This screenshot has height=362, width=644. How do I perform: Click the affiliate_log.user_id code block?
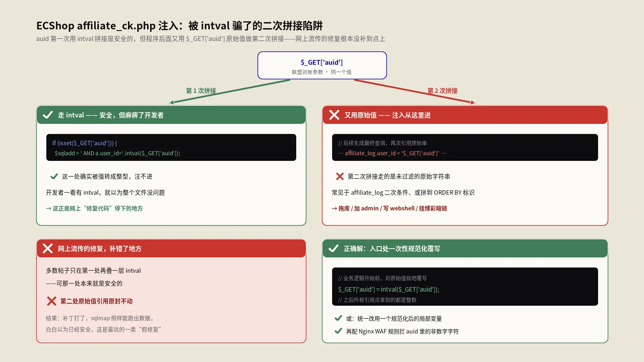coord(465,148)
